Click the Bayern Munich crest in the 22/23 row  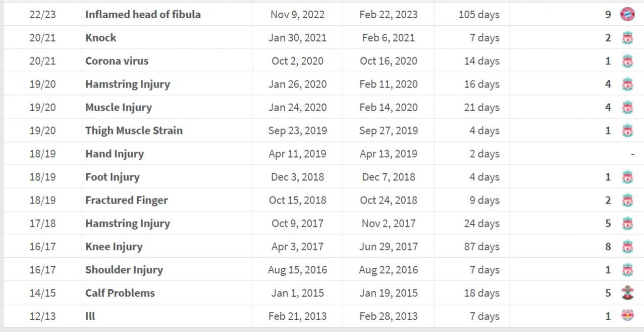pos(627,14)
